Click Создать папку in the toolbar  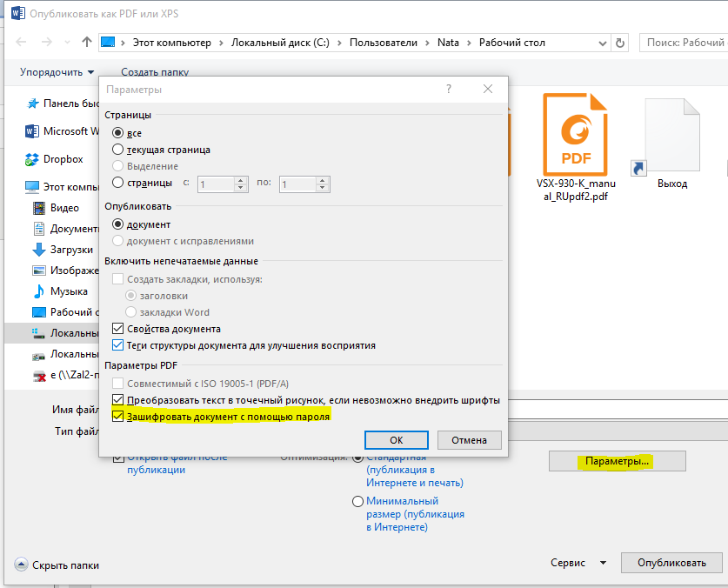(155, 72)
